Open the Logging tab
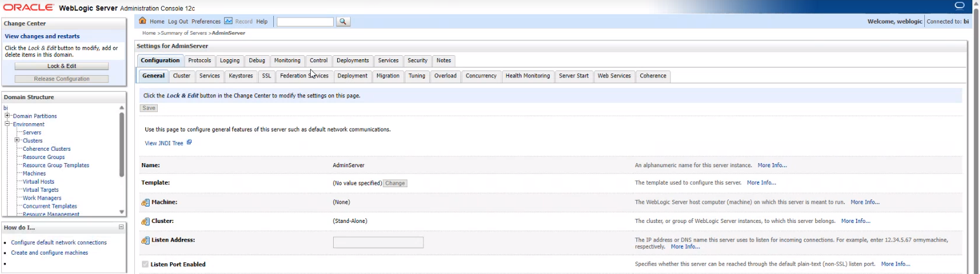Image resolution: width=980 pixels, height=274 pixels. (230, 60)
